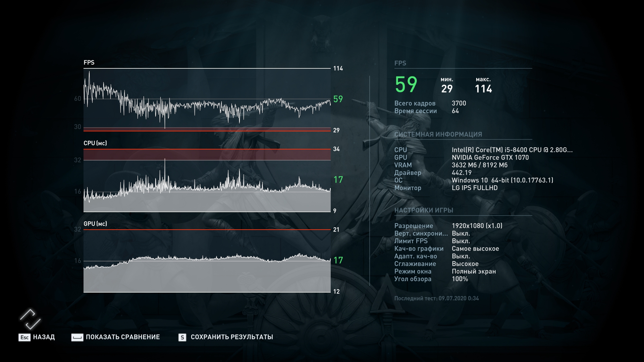The height and width of the screenshot is (362, 644).
Task: Click the minimum FPS value 29
Action: (447, 89)
